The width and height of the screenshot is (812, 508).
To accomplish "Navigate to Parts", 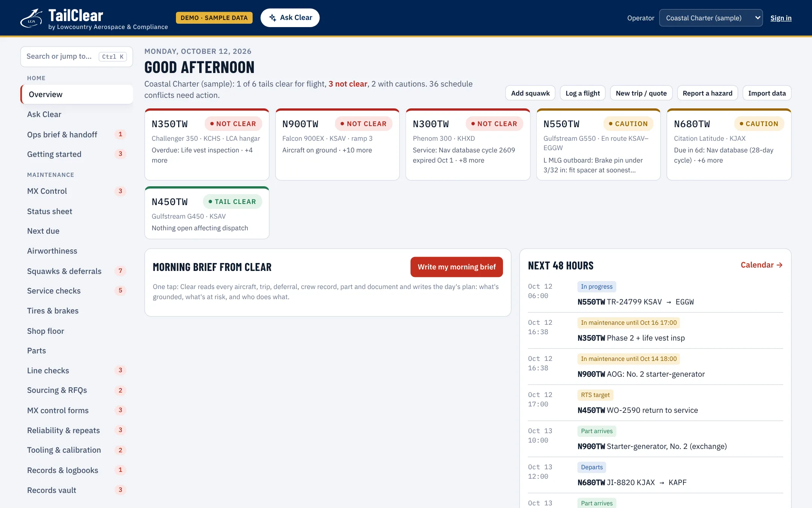I will point(77,350).
